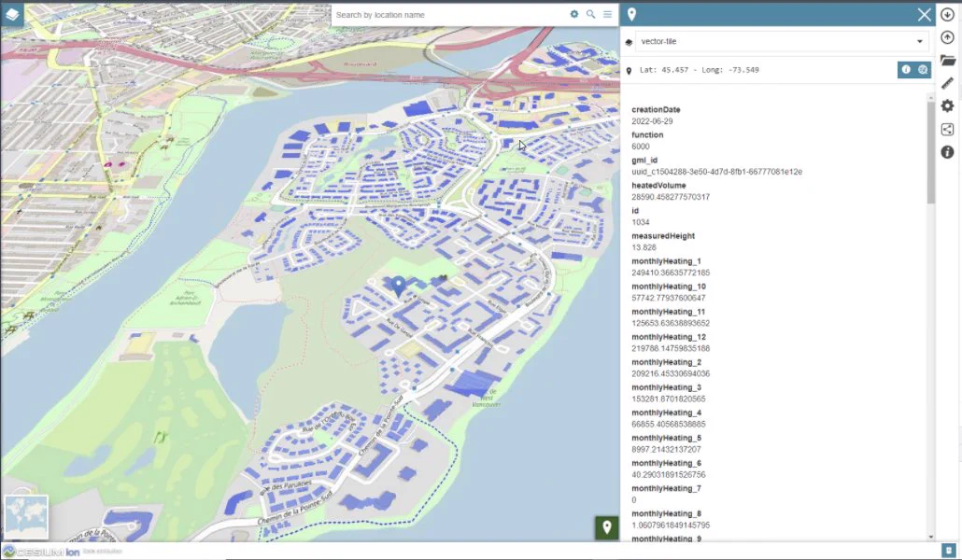Click the import upload icon in sidebar
This screenshot has height=560, width=962.
click(947, 37)
